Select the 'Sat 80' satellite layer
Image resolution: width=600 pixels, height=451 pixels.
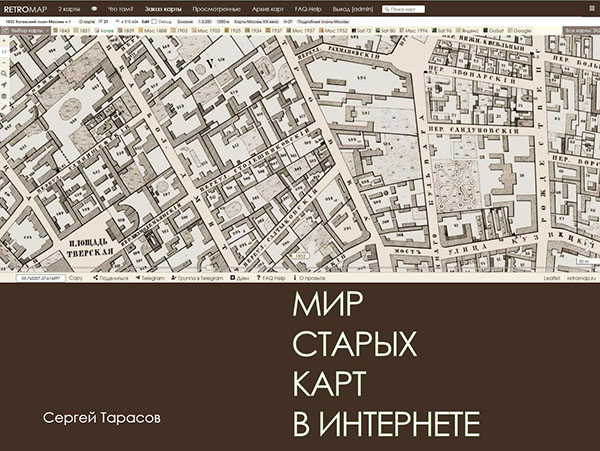386,31
